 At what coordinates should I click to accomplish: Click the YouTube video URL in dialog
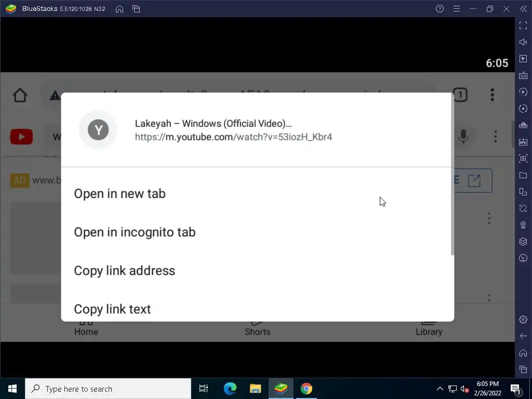coord(233,137)
